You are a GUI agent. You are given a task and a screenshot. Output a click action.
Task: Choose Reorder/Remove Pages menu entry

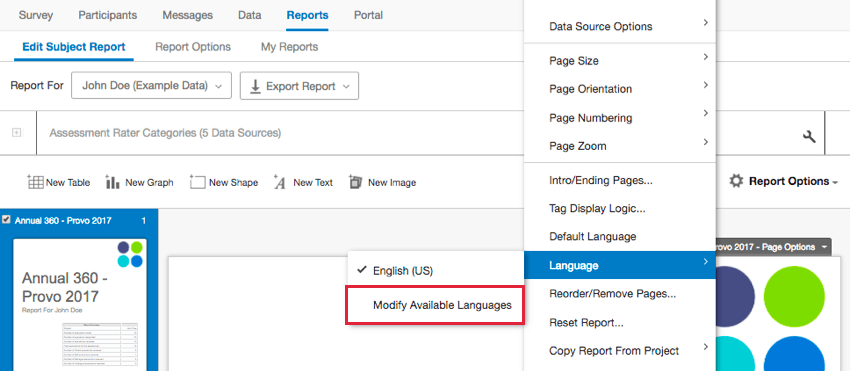[620, 294]
